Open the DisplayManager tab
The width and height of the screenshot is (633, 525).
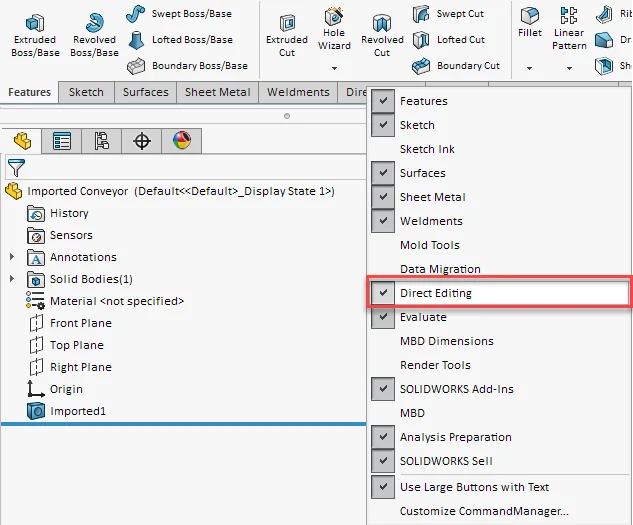point(182,141)
